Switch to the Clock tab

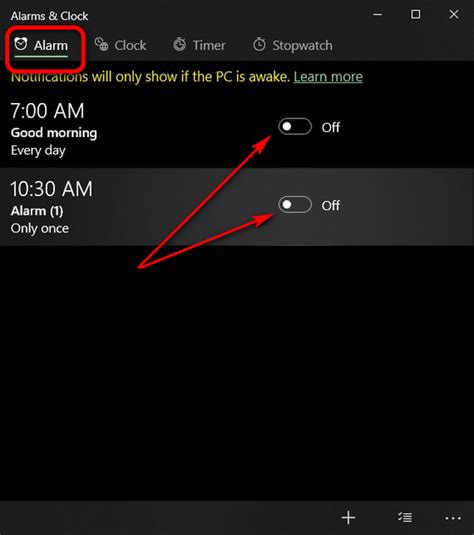pos(120,45)
